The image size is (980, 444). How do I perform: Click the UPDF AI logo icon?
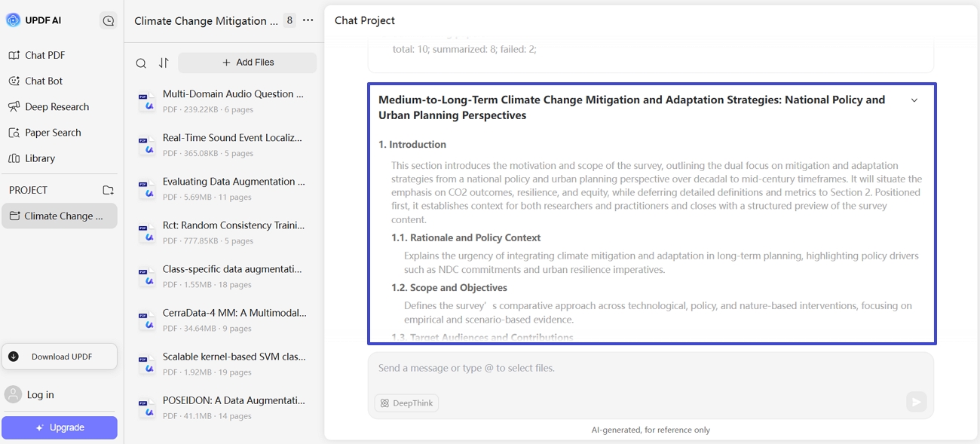tap(13, 20)
